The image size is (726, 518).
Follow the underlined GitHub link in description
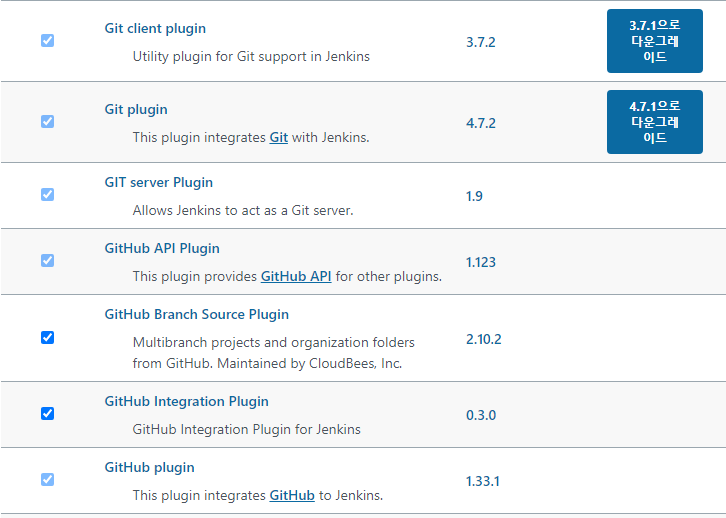292,496
